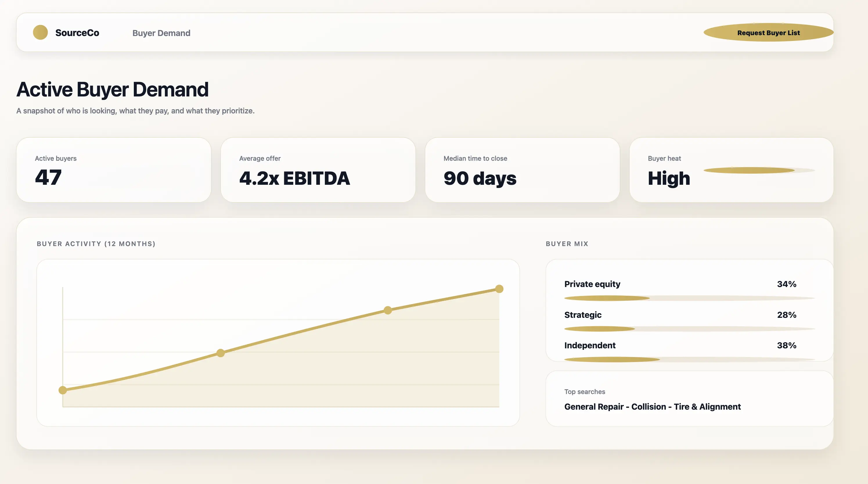The image size is (868, 484).
Task: Click the Active buyers 47 card
Action: click(114, 170)
